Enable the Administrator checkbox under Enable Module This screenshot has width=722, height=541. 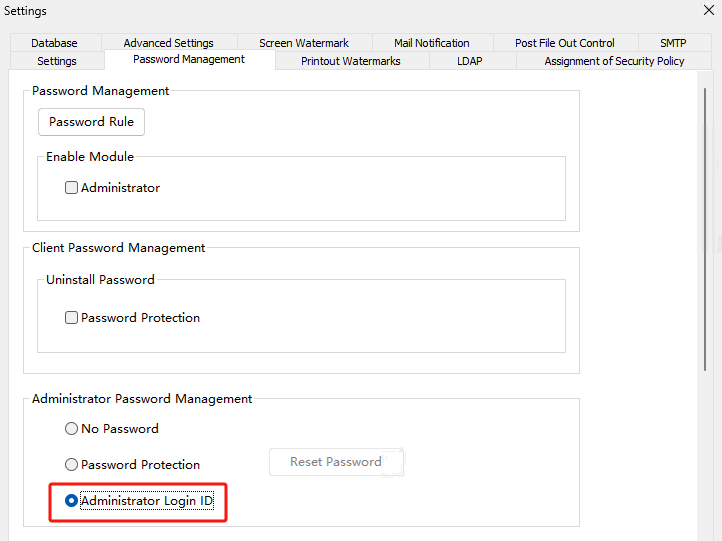pos(72,188)
